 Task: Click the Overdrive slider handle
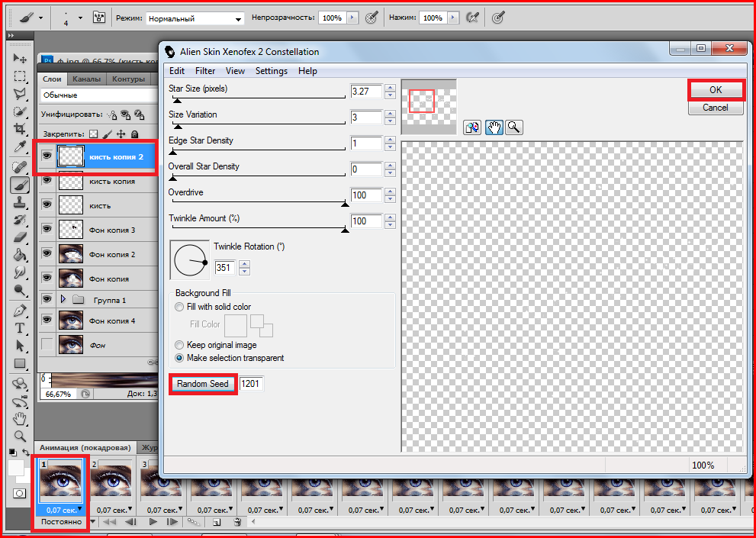(346, 204)
